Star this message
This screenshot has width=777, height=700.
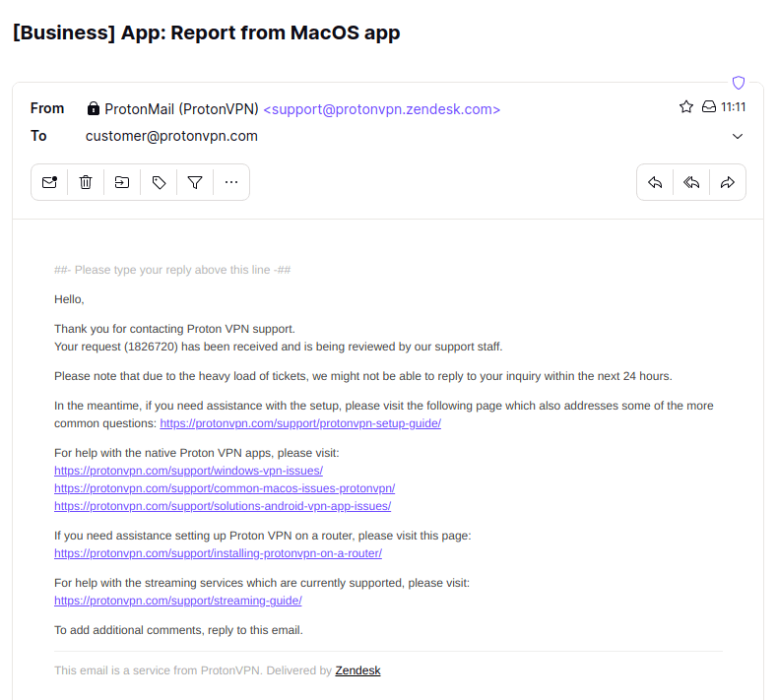pos(686,107)
